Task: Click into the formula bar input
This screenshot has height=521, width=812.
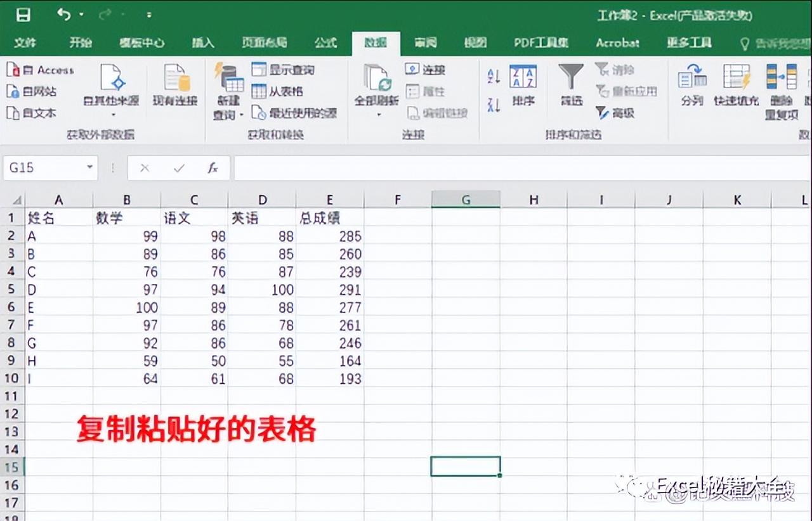Action: click(x=522, y=168)
